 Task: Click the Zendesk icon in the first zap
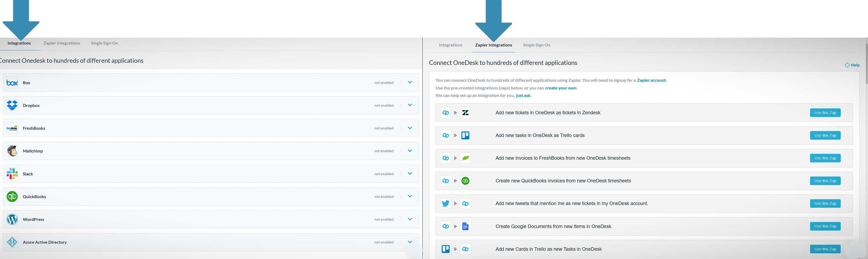click(465, 113)
